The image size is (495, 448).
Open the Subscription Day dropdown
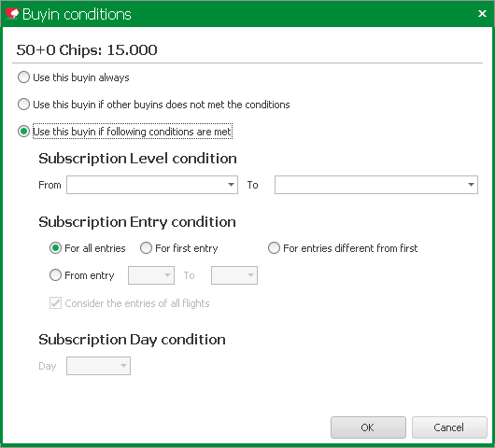(x=98, y=366)
